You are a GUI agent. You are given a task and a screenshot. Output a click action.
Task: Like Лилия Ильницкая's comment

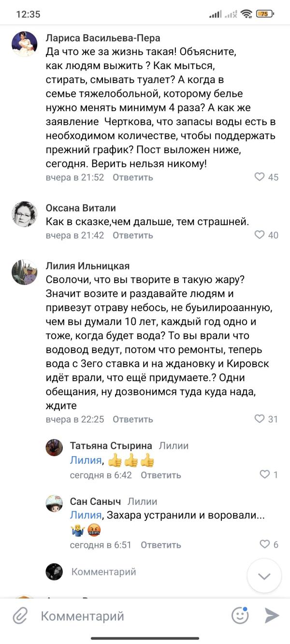tap(260, 419)
